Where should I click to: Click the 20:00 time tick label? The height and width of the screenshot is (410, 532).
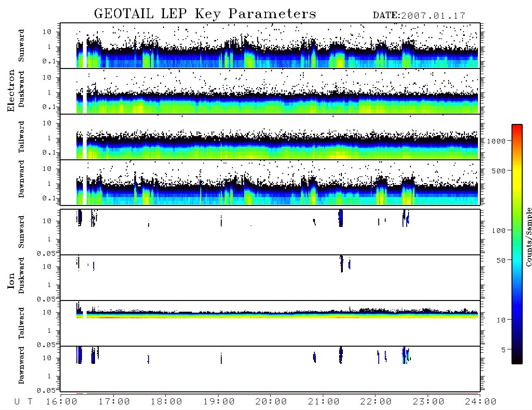coord(271,402)
